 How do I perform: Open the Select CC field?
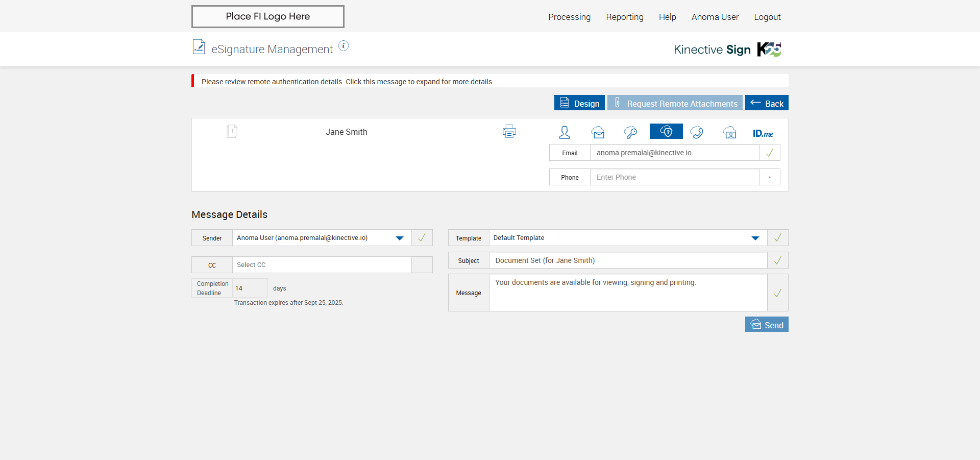pyautogui.click(x=322, y=265)
